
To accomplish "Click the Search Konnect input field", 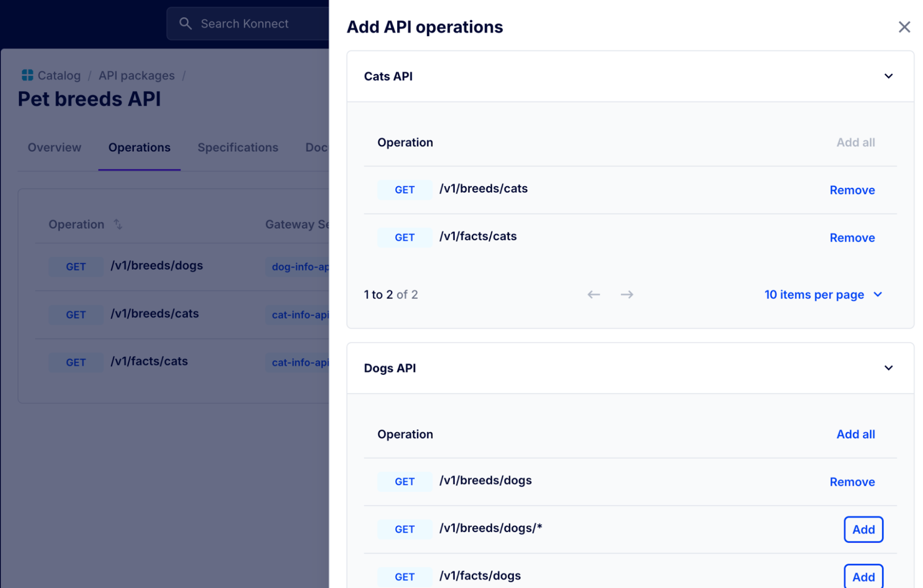I will pos(253,24).
